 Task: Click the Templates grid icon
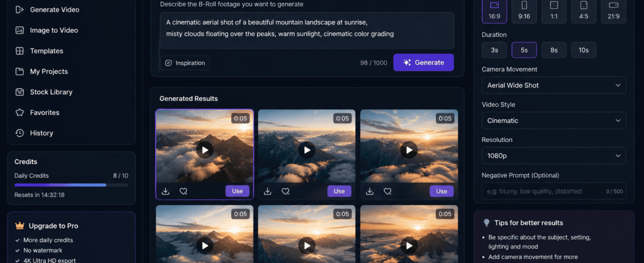[x=19, y=51]
